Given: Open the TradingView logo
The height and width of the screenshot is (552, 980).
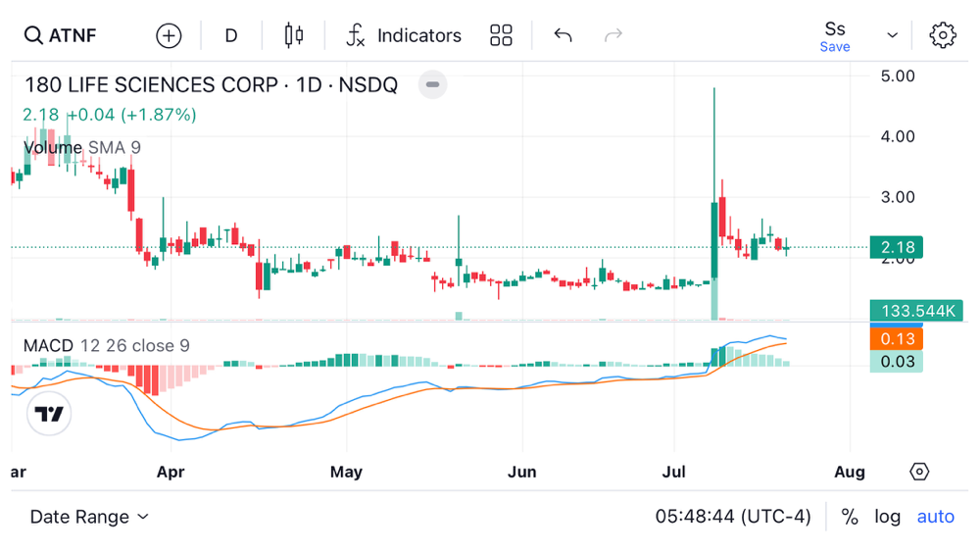Looking at the screenshot, I should coord(49,413).
